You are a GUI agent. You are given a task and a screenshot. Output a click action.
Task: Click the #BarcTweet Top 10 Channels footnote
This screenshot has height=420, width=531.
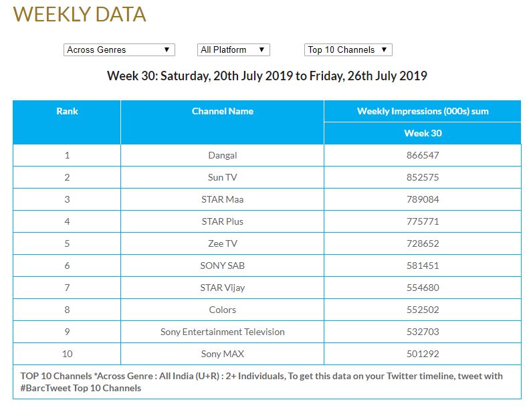[81, 388]
